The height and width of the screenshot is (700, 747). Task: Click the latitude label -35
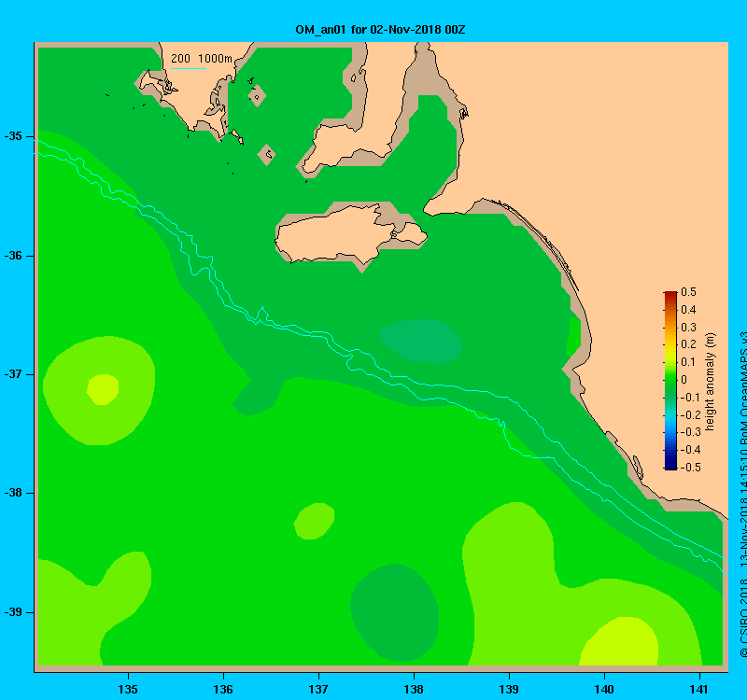point(13,136)
